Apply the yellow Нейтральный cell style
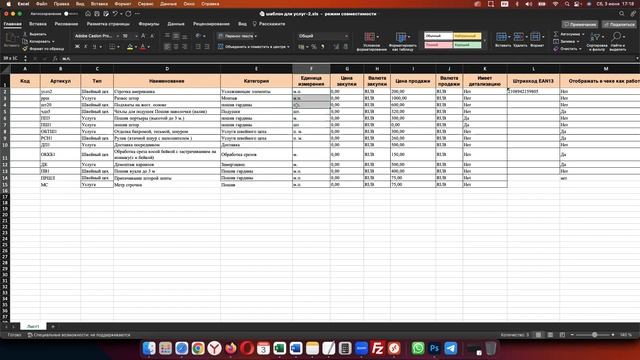The height and width of the screenshot is (360, 640). [x=467, y=36]
